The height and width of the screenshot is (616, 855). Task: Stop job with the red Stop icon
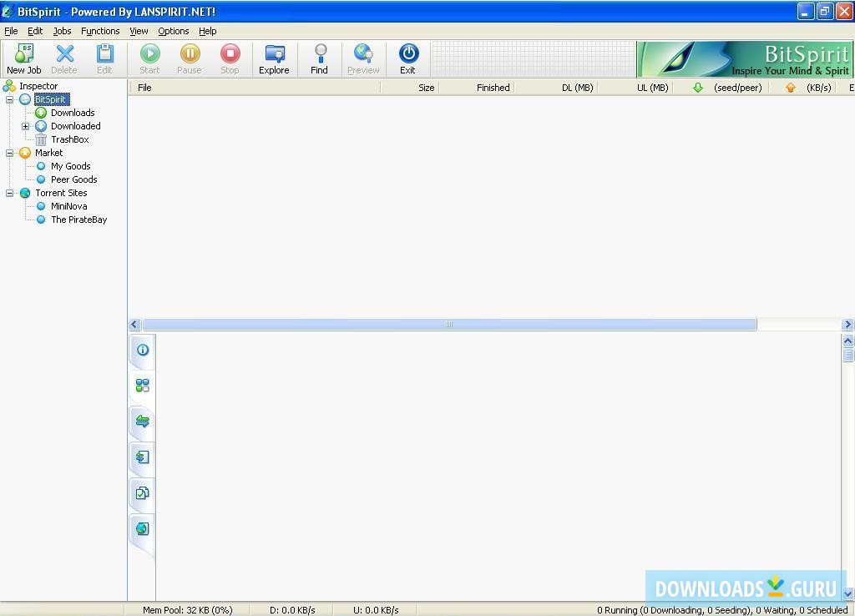point(230,59)
